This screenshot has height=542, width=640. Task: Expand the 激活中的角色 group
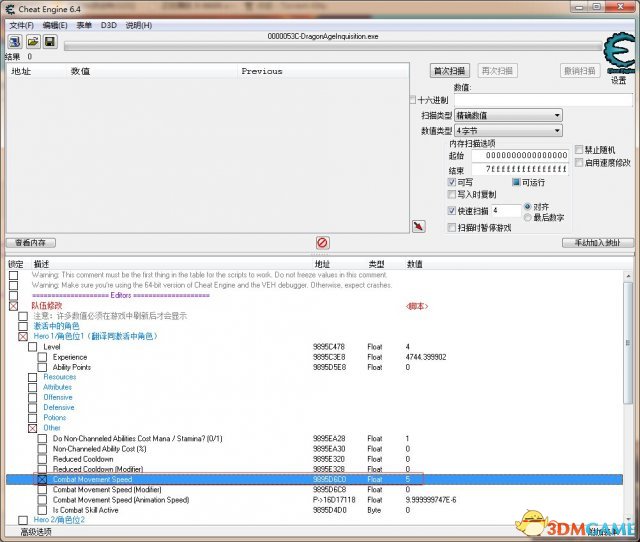(23, 327)
